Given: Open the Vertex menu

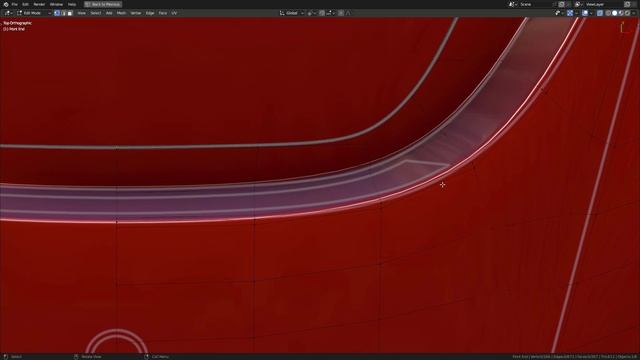Looking at the screenshot, I should (136, 13).
